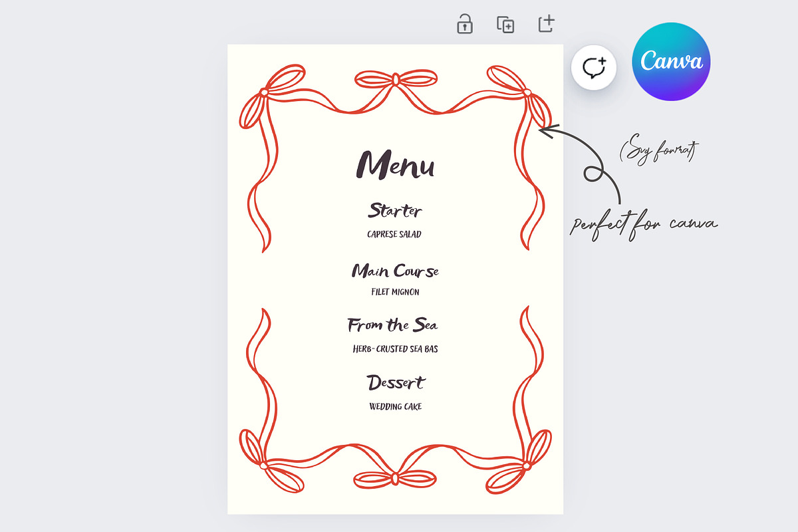Screen dimensions: 798x532
Task: Click the add new page icon
Action: click(x=546, y=24)
